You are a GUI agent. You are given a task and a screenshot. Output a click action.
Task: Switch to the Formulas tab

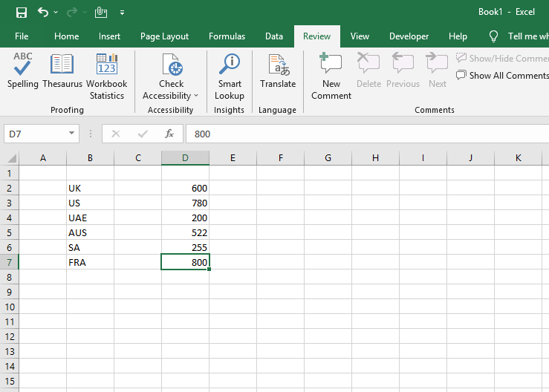[x=227, y=36]
